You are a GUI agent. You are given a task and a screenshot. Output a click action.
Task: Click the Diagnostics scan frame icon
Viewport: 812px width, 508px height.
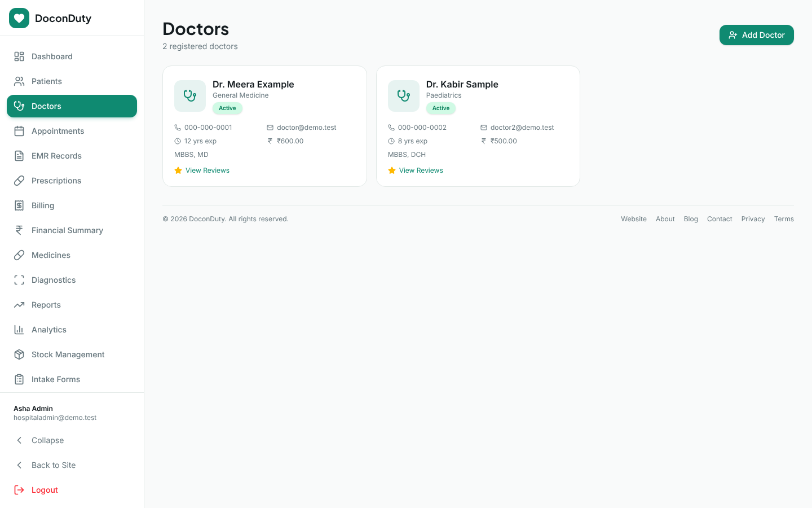[x=19, y=280]
